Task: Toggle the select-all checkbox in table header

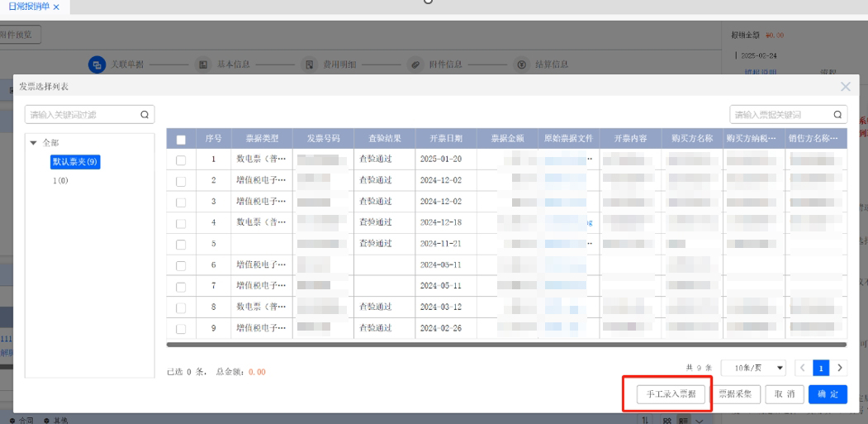Action: (x=181, y=139)
